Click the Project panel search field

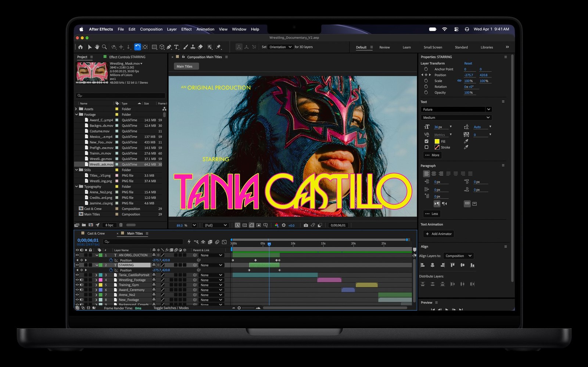121,96
